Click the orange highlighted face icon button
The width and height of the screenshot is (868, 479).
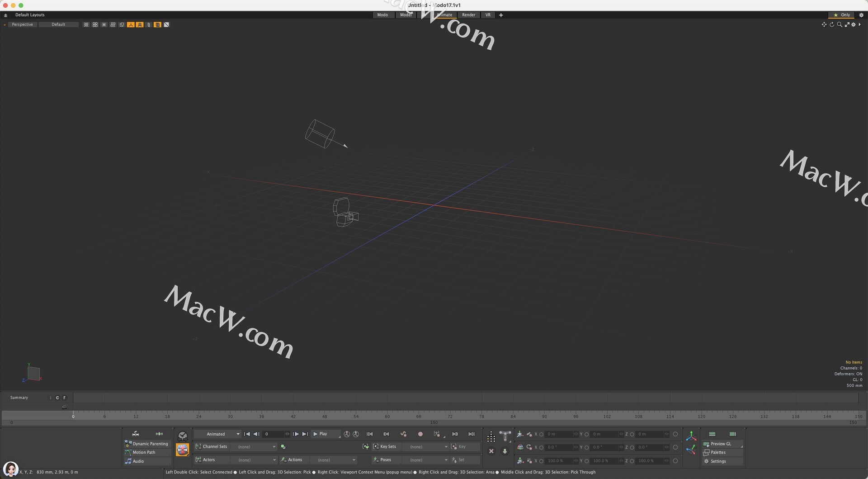[182, 450]
